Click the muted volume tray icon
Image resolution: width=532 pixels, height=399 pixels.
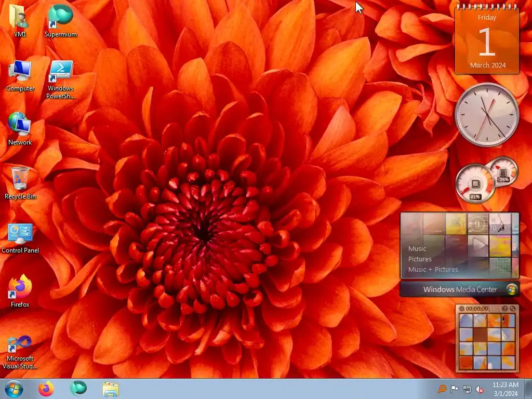(x=480, y=389)
